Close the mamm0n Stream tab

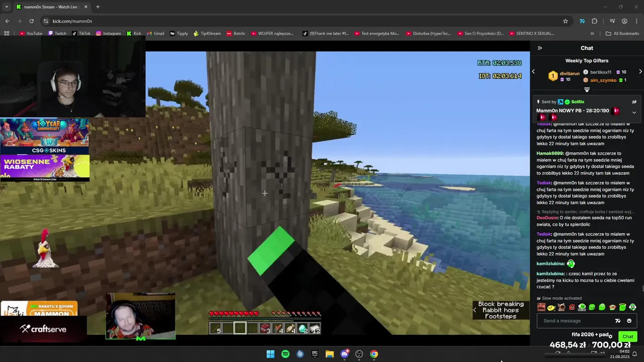86,7
